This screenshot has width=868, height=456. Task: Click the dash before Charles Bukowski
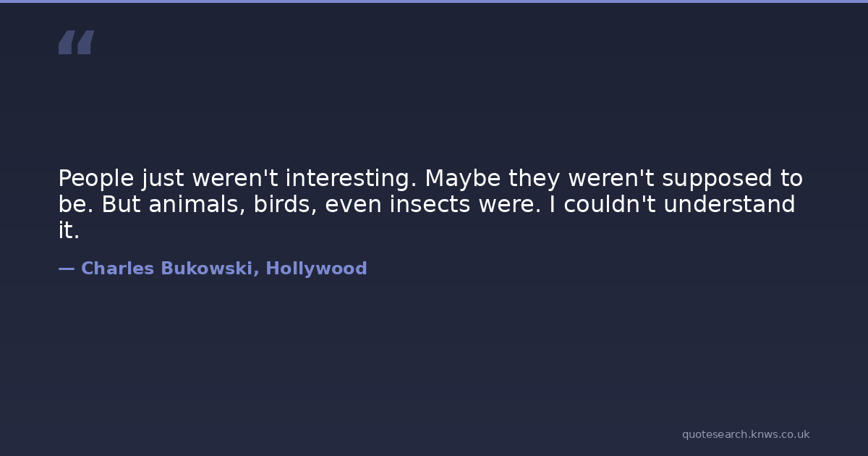point(67,269)
